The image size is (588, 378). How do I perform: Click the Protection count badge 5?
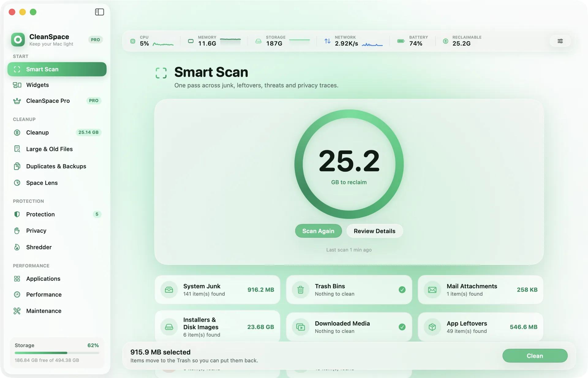97,214
